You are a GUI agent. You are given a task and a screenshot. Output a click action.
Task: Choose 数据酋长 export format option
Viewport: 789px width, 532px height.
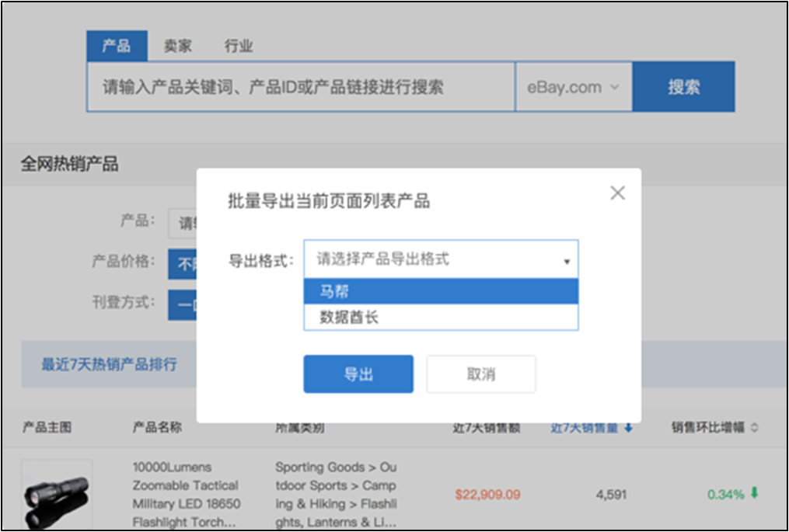pyautogui.click(x=441, y=317)
